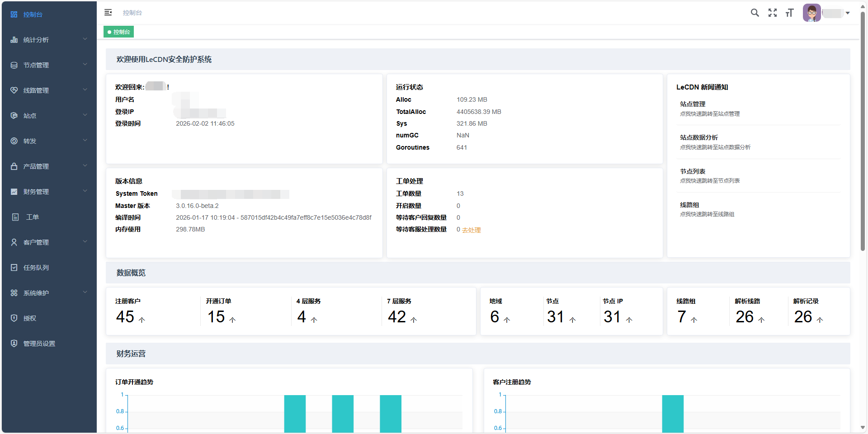Open 站点数据分析 quick link
The height and width of the screenshot is (434, 868).
[699, 137]
